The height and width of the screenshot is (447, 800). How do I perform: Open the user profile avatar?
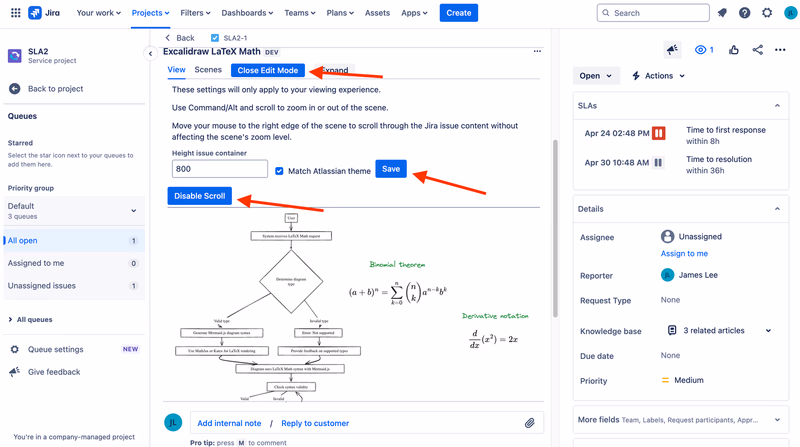point(791,13)
